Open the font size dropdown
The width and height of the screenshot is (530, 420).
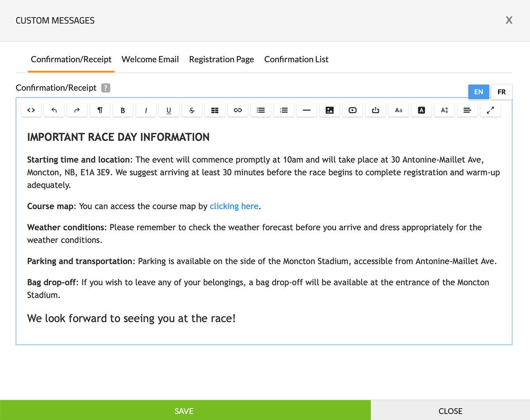pyautogui.click(x=444, y=110)
